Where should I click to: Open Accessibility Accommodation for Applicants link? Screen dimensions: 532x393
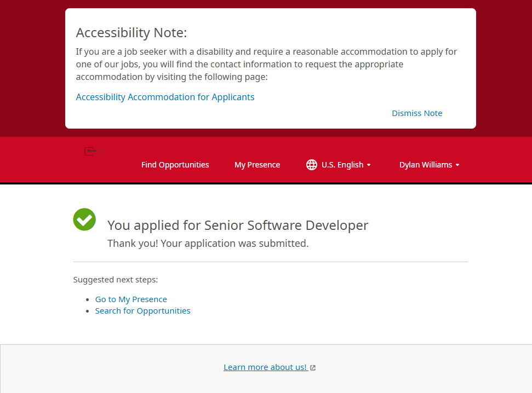165,97
